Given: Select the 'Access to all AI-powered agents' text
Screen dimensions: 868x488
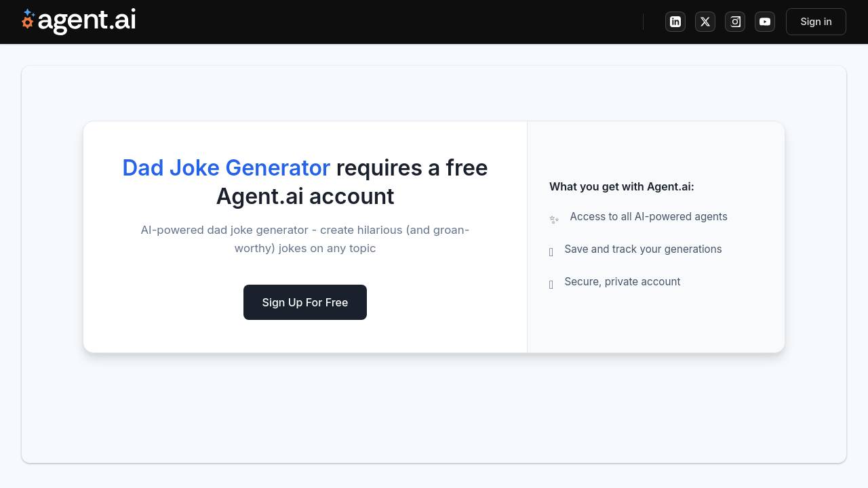Looking at the screenshot, I should (648, 217).
